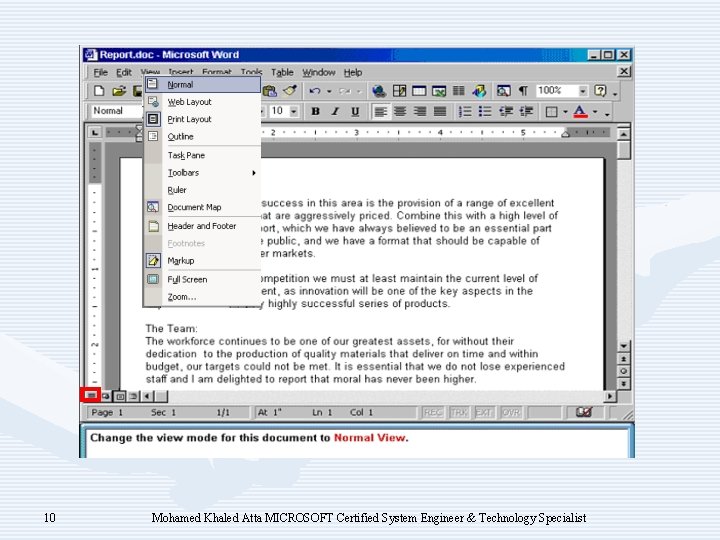720x540 pixels.
Task: Click the Drawing toolbar icon
Action: click(x=479, y=91)
